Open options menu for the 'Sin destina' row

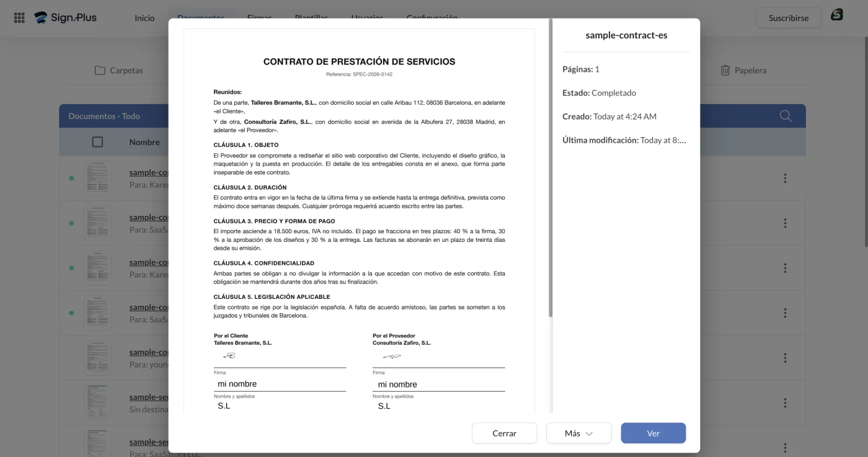(x=785, y=403)
